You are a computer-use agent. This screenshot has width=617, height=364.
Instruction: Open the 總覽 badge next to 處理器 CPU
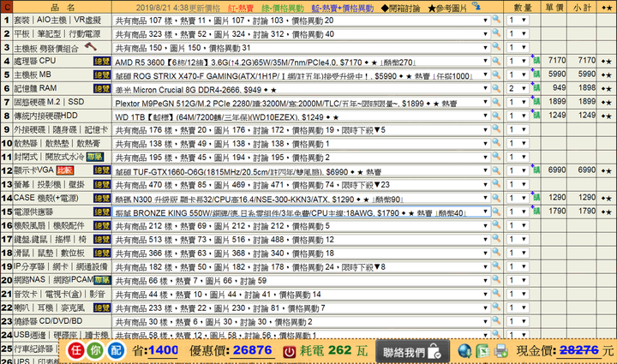(x=102, y=62)
